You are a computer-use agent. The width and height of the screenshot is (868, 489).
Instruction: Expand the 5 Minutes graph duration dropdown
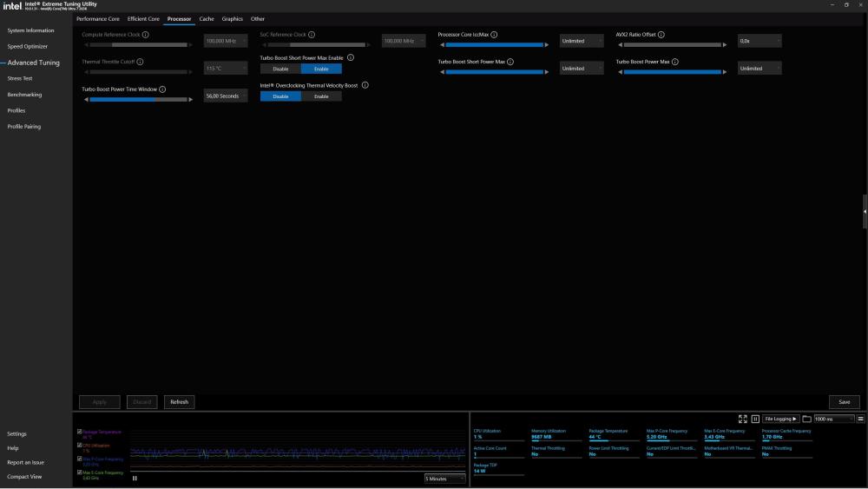[x=445, y=479]
